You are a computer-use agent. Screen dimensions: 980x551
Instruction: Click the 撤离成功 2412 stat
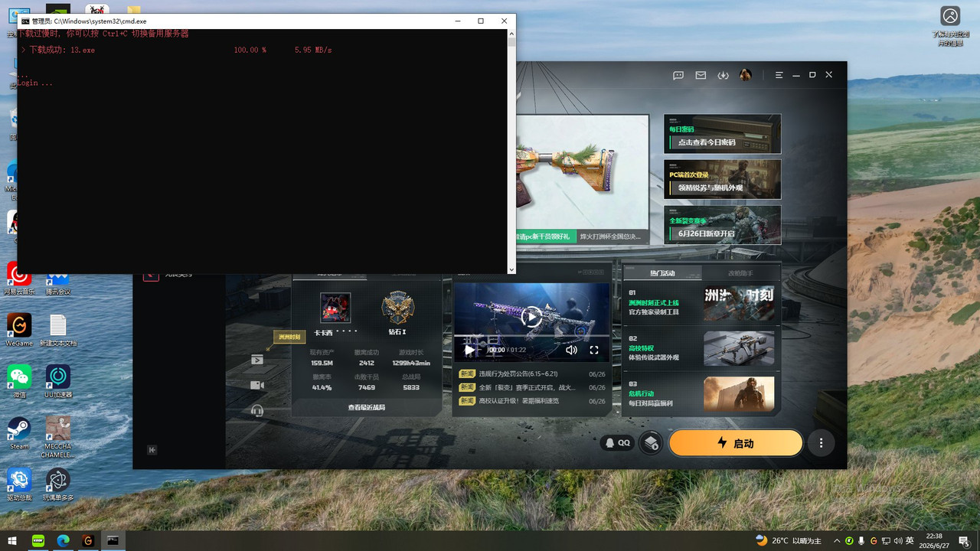point(367,357)
